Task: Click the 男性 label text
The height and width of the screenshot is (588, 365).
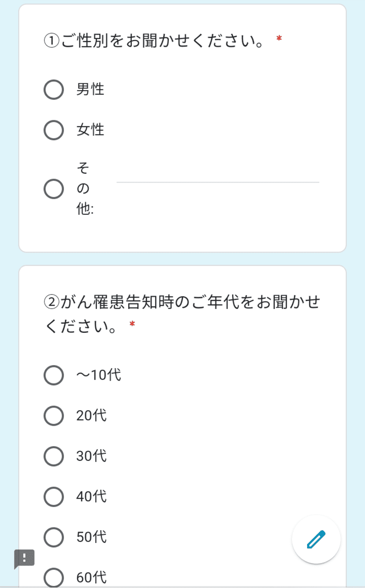Action: (90, 90)
